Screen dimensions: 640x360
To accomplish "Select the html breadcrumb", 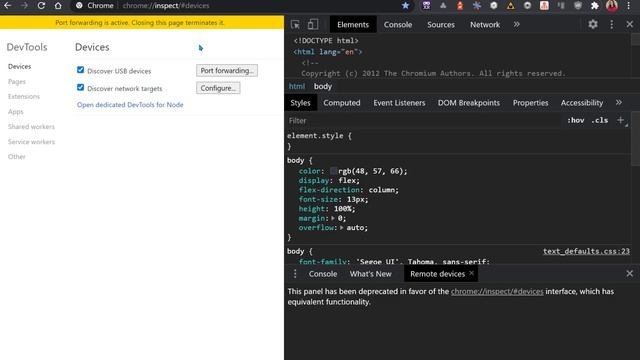I will [297, 86].
